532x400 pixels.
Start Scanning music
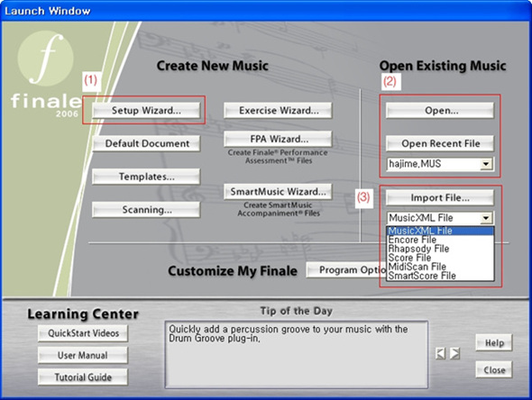pyautogui.click(x=146, y=210)
